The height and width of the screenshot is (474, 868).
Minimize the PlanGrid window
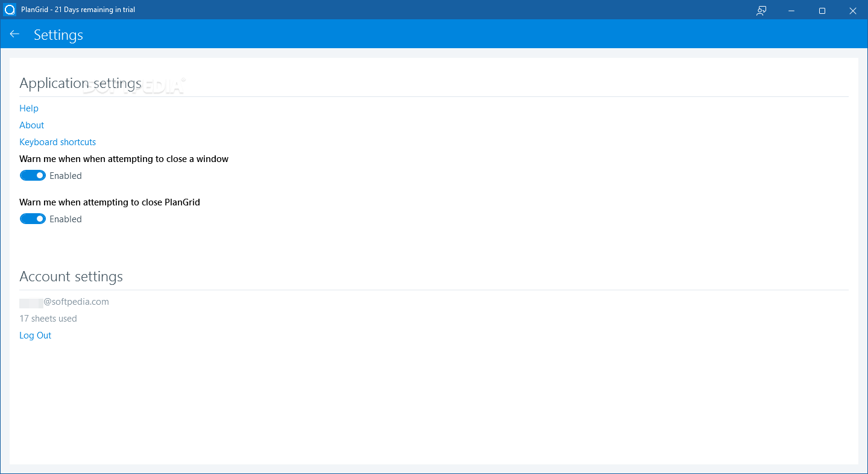[791, 10]
